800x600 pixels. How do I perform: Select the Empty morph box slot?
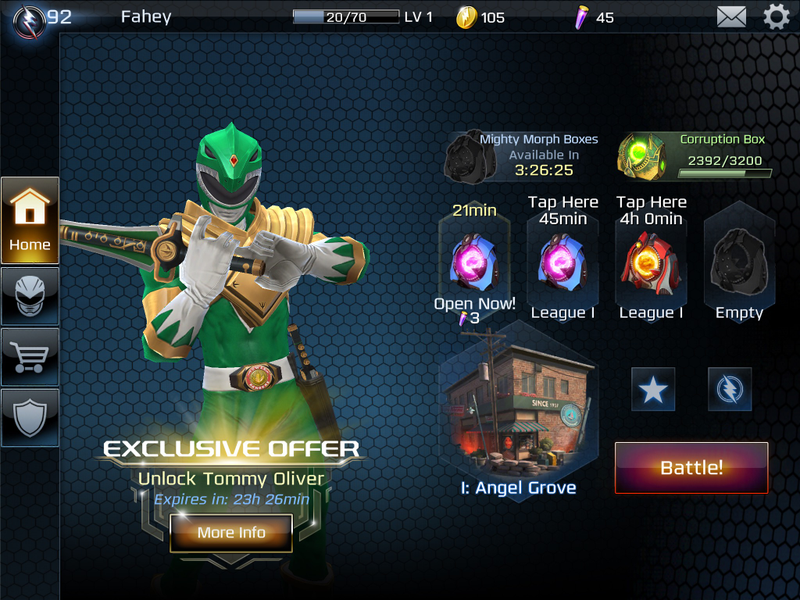coord(739,262)
